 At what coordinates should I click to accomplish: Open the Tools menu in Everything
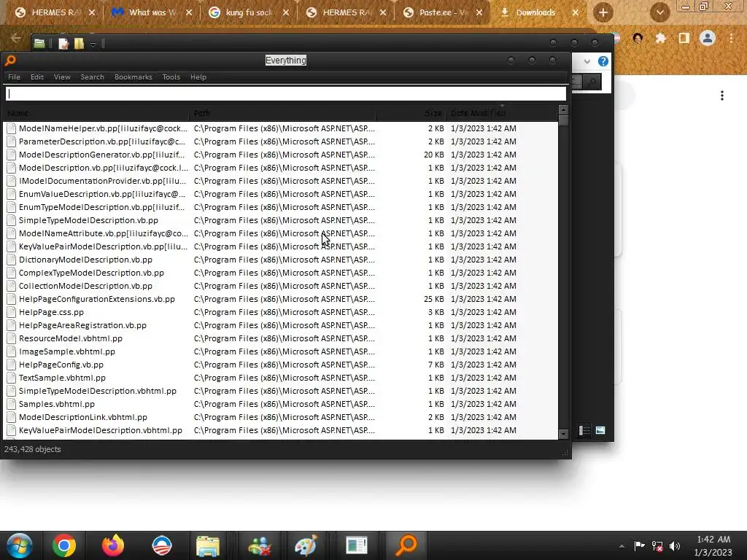click(171, 77)
